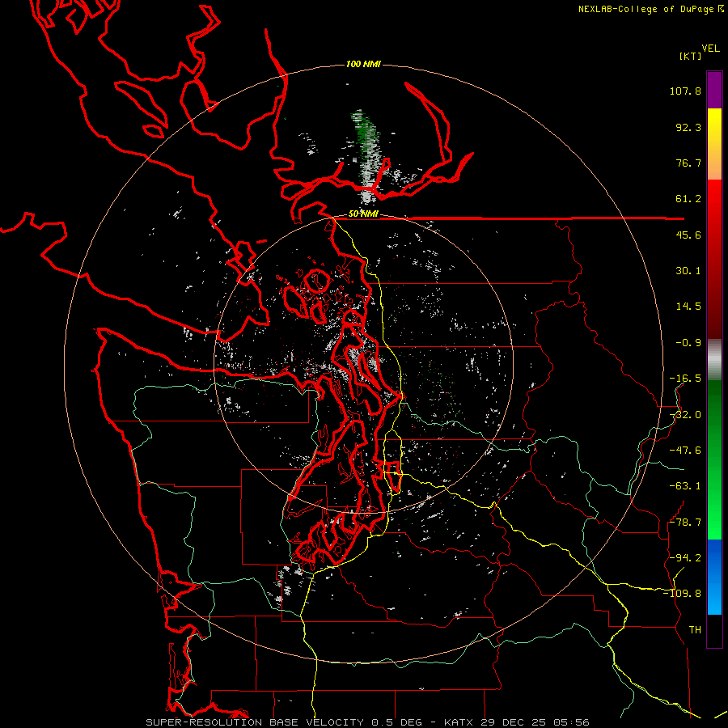Select the -63.1 legend value

(685, 486)
